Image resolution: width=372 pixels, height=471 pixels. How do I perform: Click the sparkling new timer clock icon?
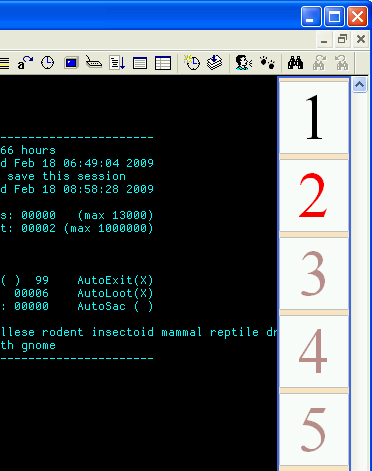(x=192, y=62)
